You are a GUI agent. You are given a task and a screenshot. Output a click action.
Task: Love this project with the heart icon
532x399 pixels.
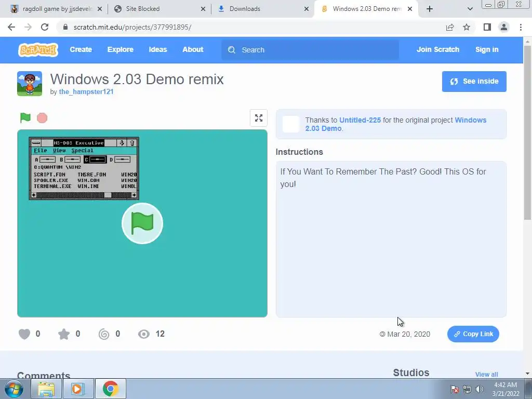(x=24, y=334)
